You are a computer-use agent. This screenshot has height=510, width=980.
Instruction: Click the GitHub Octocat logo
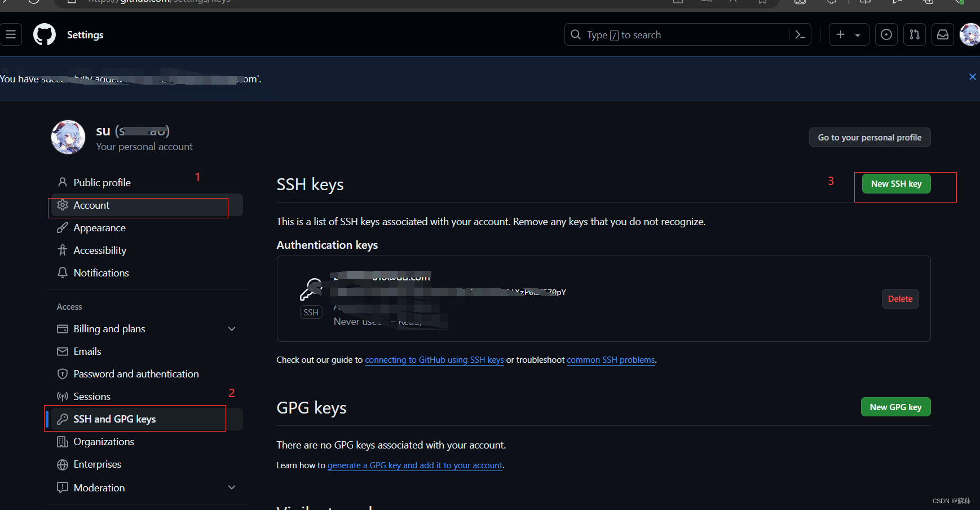[45, 35]
